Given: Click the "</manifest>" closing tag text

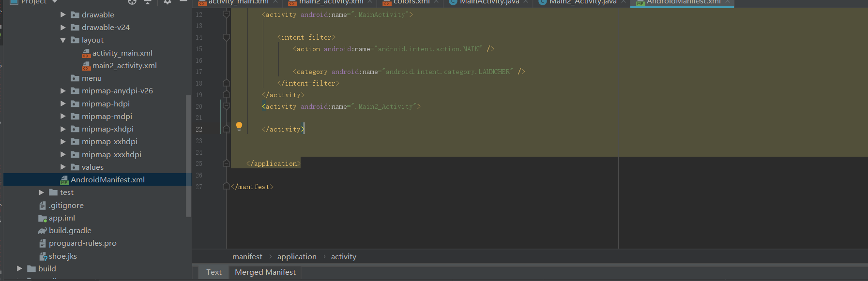Looking at the screenshot, I should (252, 187).
